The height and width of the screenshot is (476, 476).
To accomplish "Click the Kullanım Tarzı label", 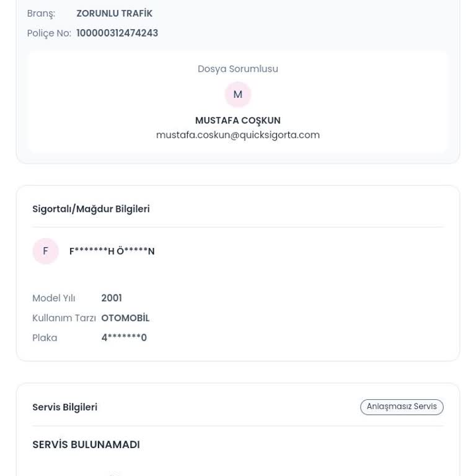I will coord(64,318).
